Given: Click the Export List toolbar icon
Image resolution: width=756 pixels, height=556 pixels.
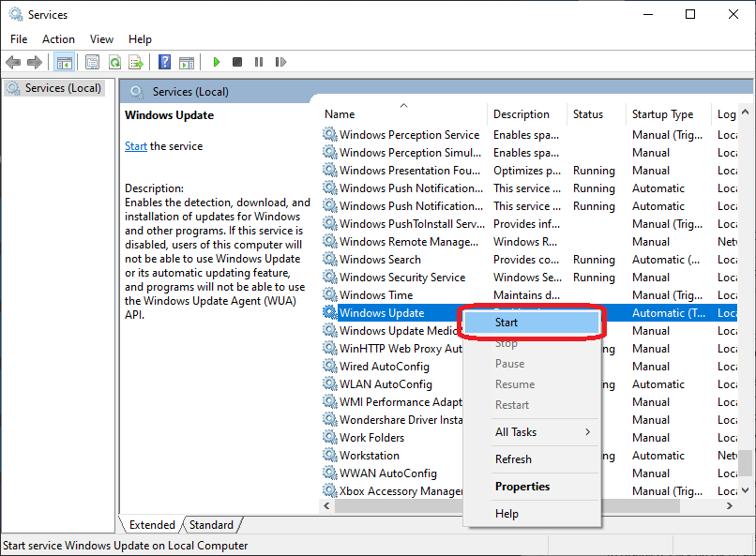Looking at the screenshot, I should pos(136,62).
